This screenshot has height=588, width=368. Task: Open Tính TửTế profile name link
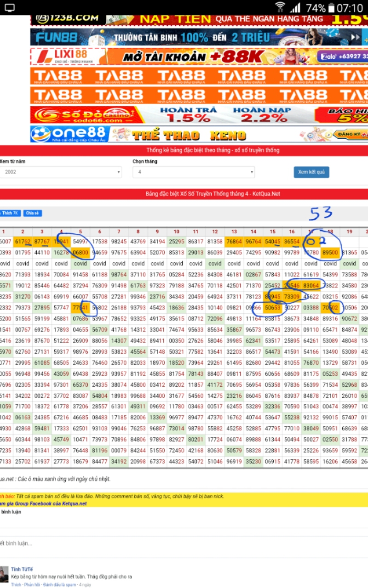[22, 570]
